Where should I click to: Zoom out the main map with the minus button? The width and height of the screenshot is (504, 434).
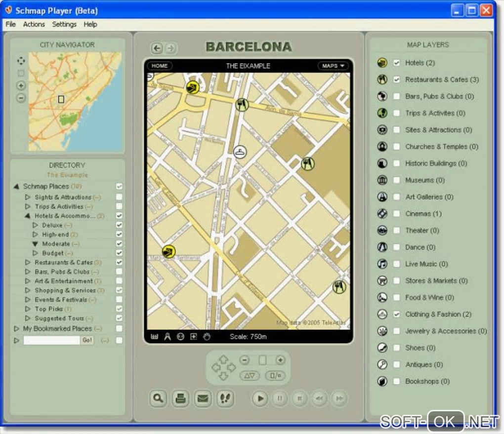(x=245, y=360)
